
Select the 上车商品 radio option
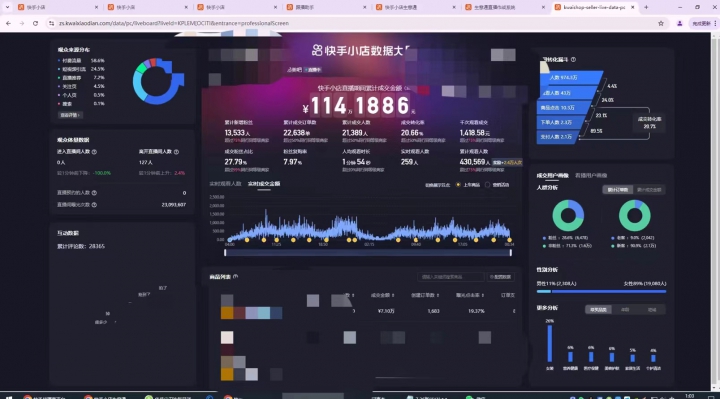coord(458,185)
